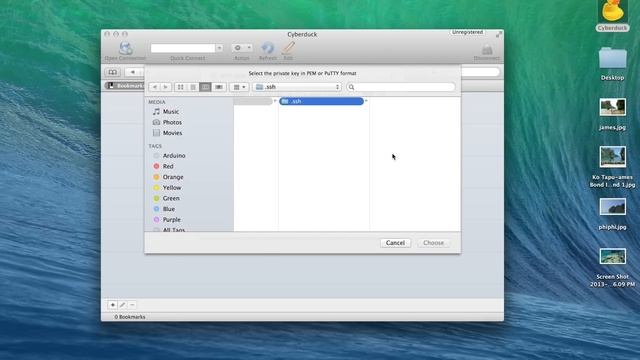This screenshot has height=360, width=640.
Task: Switch file dialog to cover flow view
Action: [x=219, y=87]
